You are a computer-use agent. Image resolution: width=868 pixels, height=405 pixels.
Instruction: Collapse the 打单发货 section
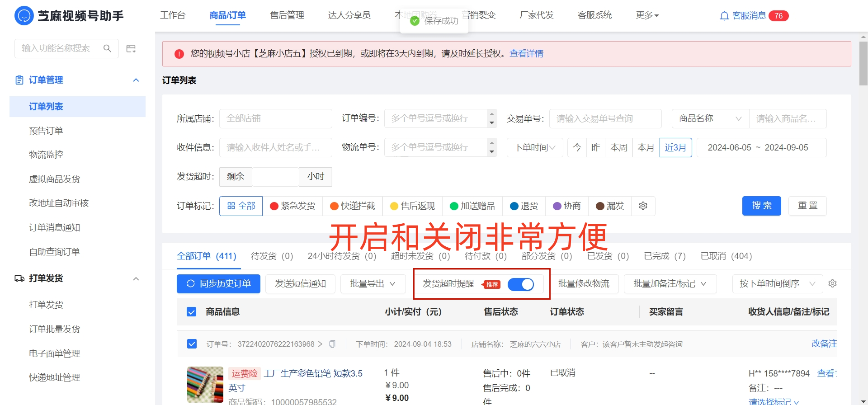click(x=136, y=278)
